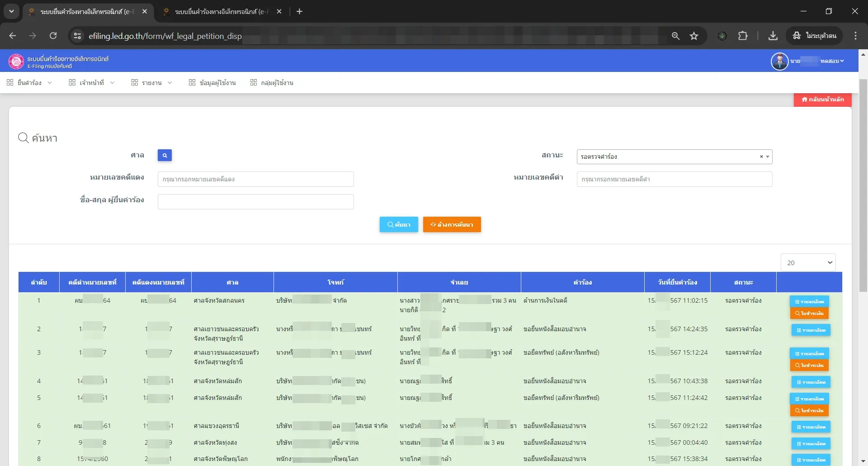
Task: Click the address bar URL
Action: point(165,36)
